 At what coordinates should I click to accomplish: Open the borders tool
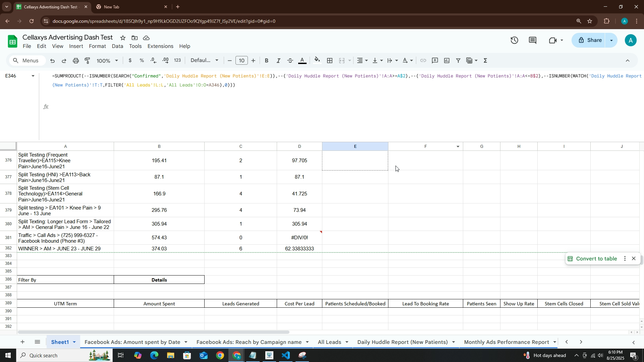[330, 61]
